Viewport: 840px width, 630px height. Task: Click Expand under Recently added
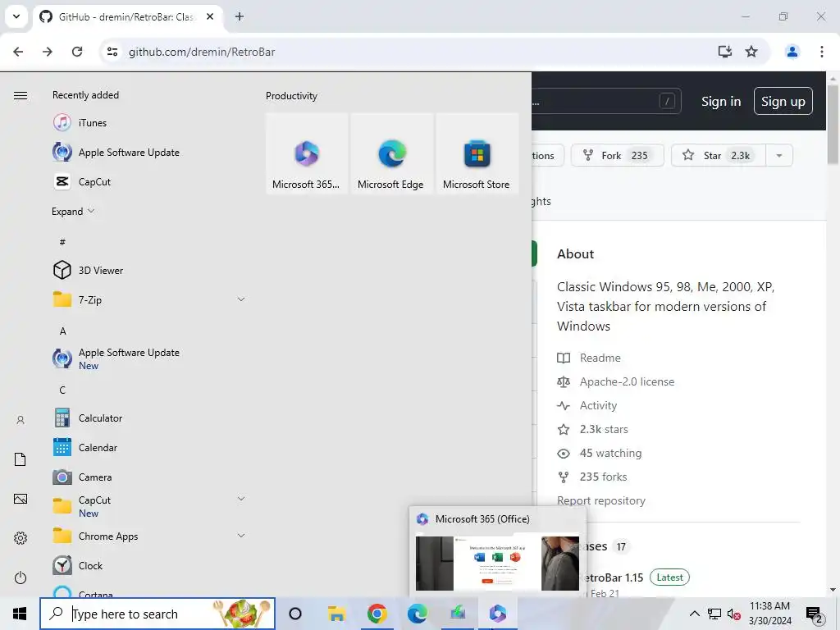pyautogui.click(x=73, y=211)
